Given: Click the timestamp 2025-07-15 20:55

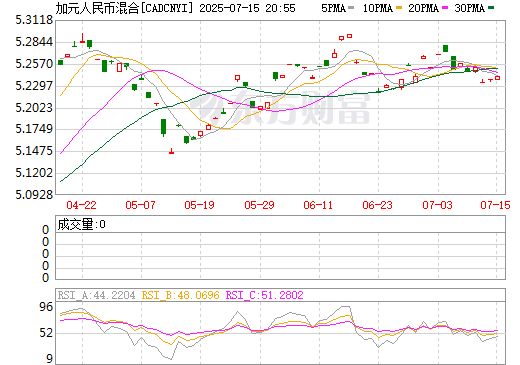Looking at the screenshot, I should click(x=247, y=8).
